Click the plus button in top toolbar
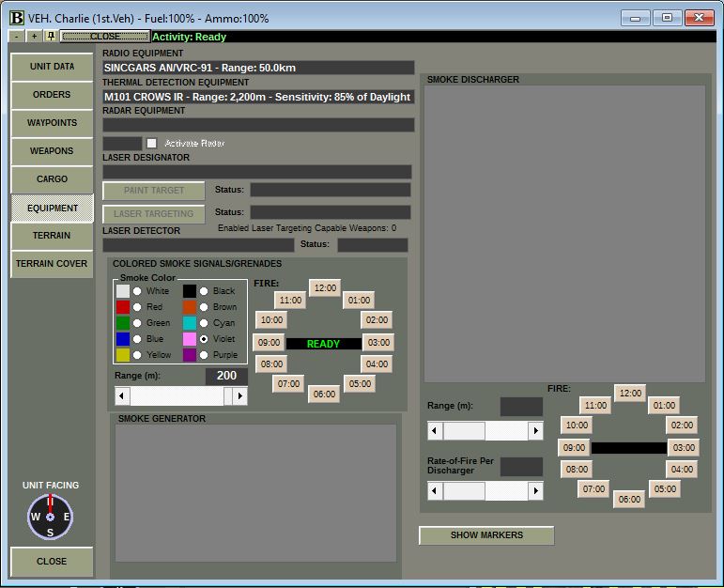This screenshot has height=588, width=724. click(x=34, y=36)
